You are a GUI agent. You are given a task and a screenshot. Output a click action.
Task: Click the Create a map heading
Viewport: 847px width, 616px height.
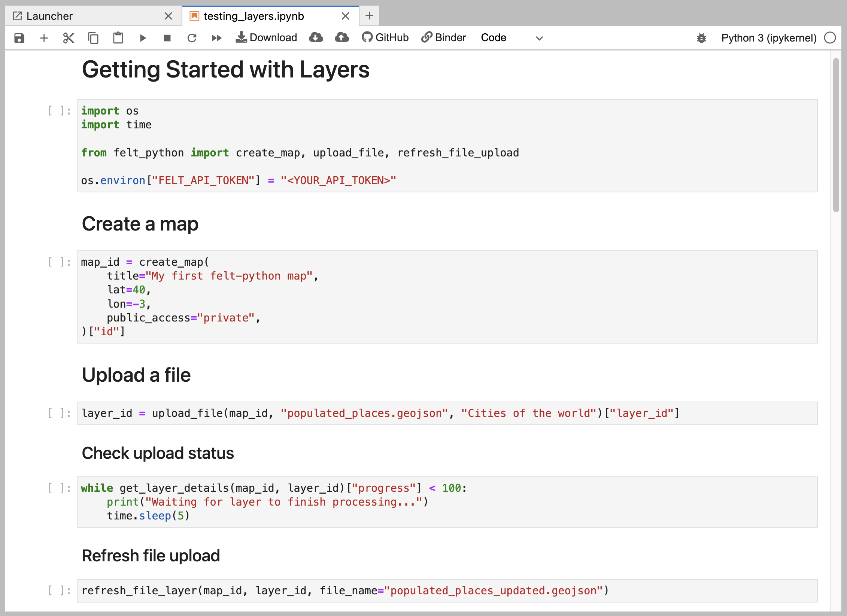pyautogui.click(x=140, y=224)
